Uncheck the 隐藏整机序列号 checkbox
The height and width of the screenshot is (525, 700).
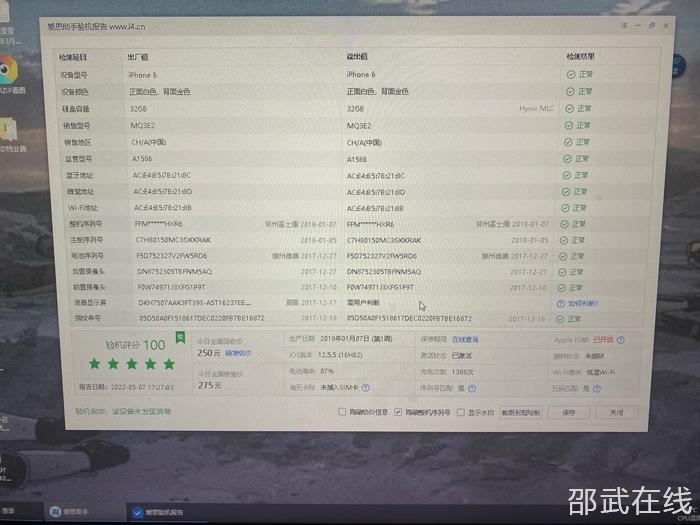point(398,412)
